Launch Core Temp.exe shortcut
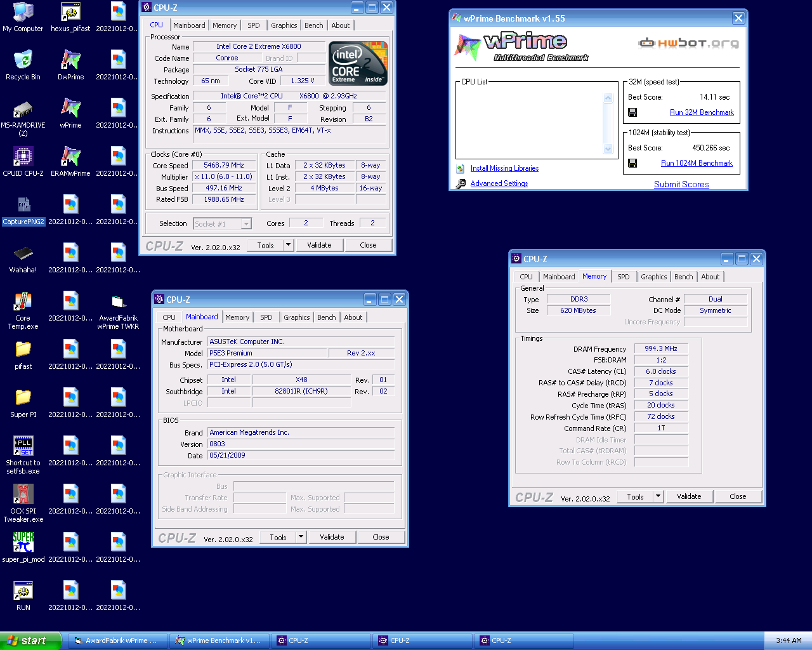Image resolution: width=812 pixels, height=650 pixels. pyautogui.click(x=23, y=310)
